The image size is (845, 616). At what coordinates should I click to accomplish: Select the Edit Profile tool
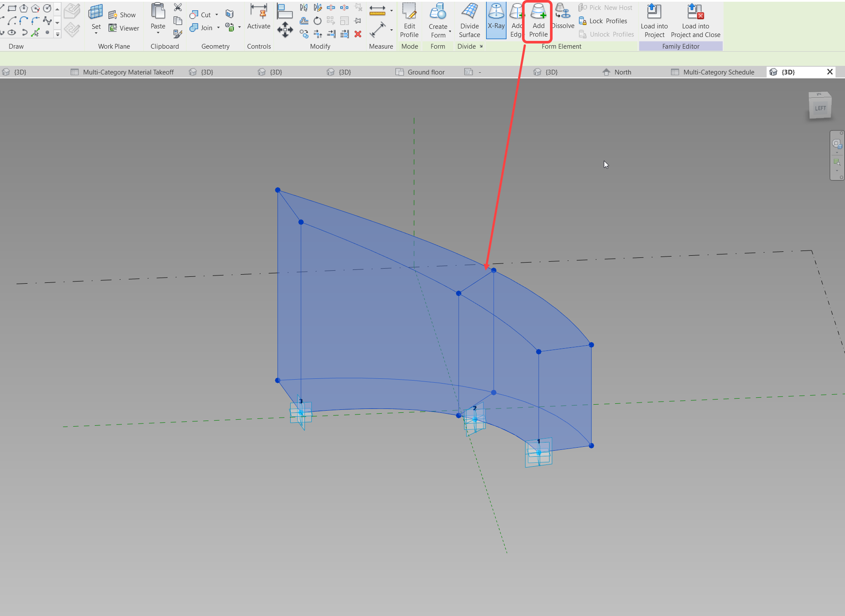(409, 20)
